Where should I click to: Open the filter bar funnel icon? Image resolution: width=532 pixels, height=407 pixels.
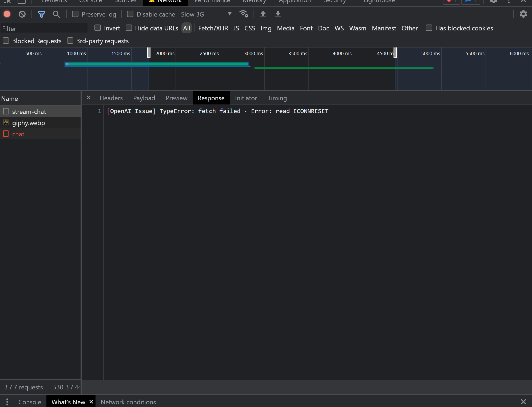[x=41, y=14]
